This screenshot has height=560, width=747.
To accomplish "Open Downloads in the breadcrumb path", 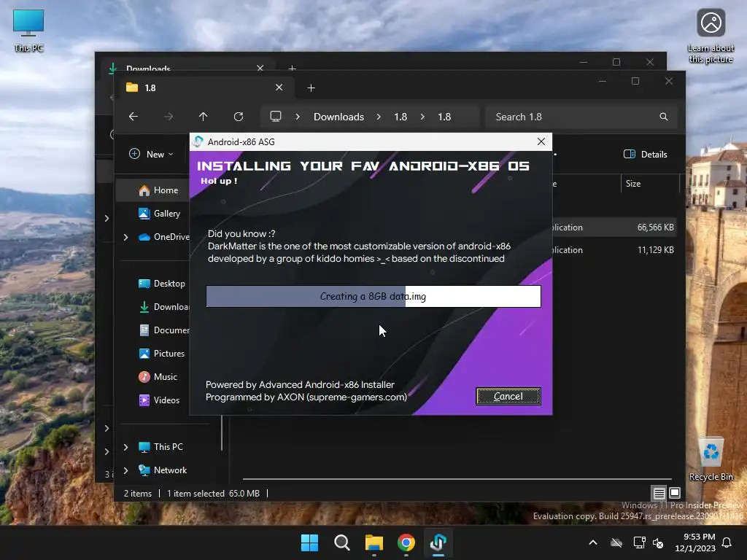I will coord(338,117).
